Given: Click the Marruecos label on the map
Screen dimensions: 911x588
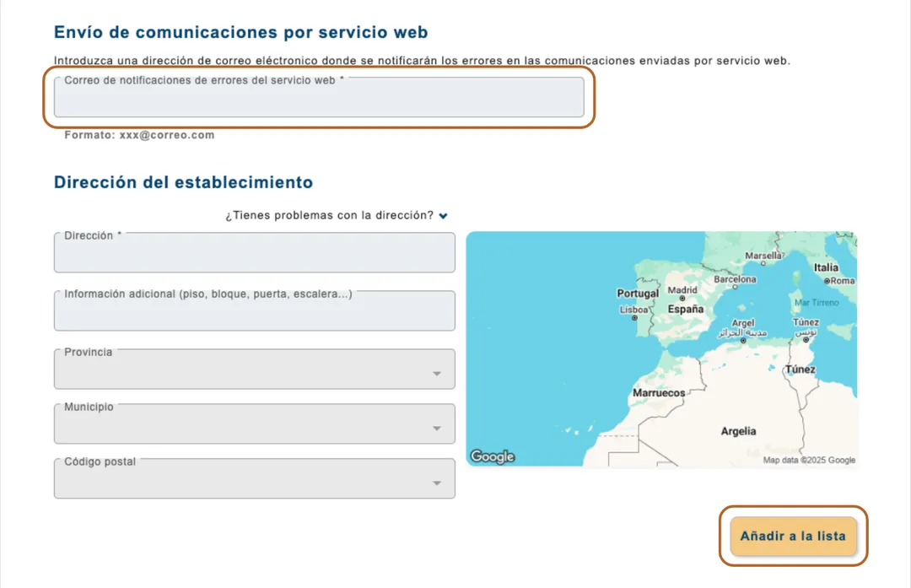Looking at the screenshot, I should pos(659,393).
